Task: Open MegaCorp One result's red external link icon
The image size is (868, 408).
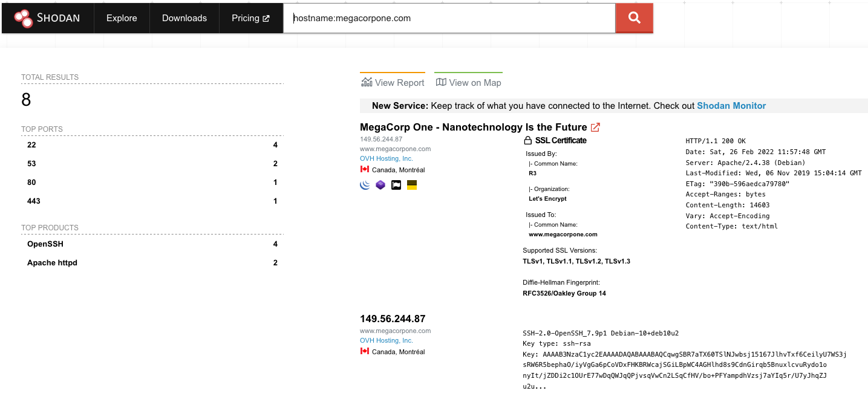Action: (595, 128)
